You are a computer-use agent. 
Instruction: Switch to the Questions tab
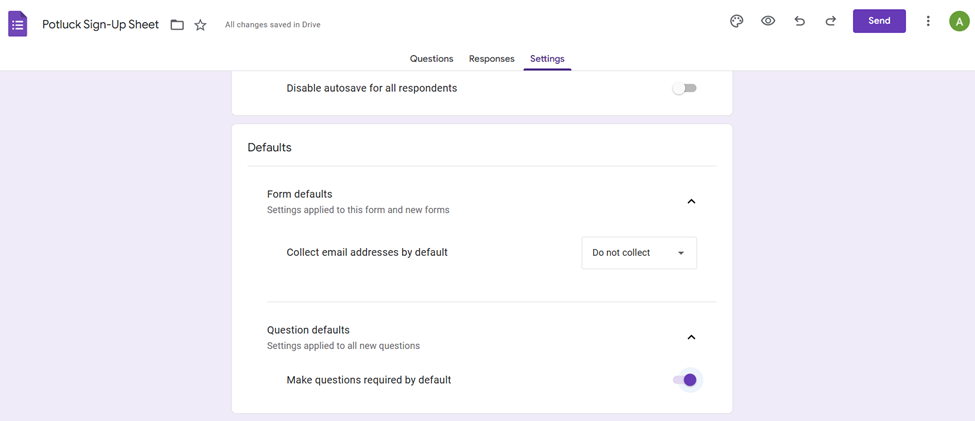[431, 59]
